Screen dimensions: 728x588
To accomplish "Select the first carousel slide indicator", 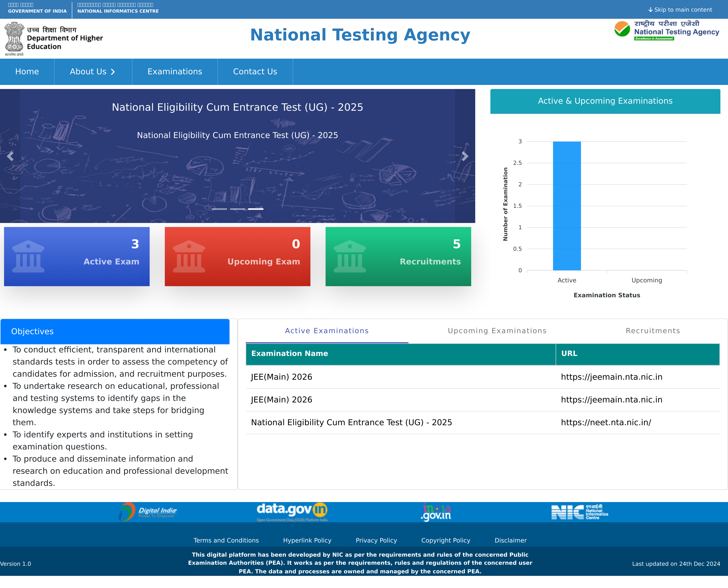I will tap(219, 209).
